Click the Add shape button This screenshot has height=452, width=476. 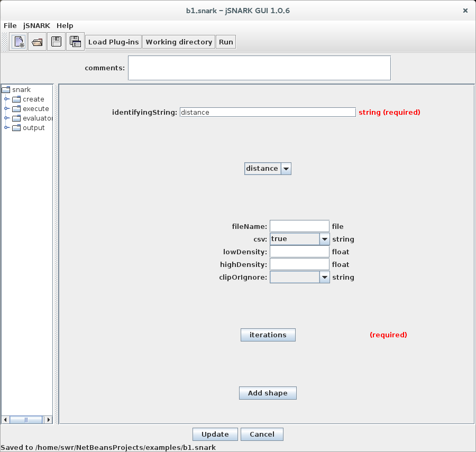268,393
